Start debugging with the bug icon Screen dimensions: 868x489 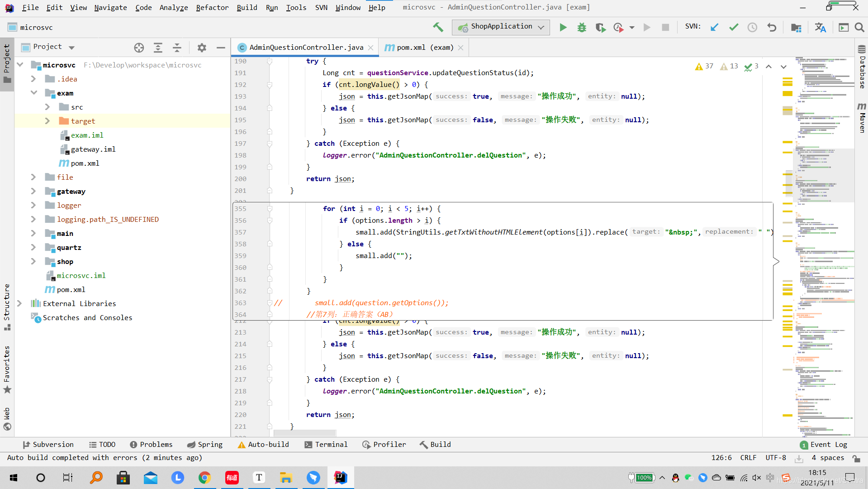(x=582, y=28)
